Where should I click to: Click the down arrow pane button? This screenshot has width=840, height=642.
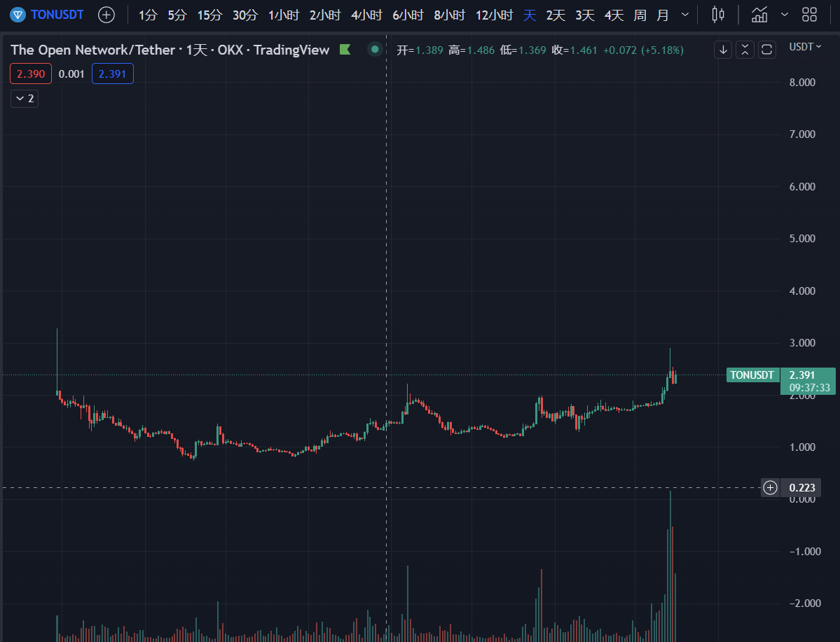[x=723, y=50]
